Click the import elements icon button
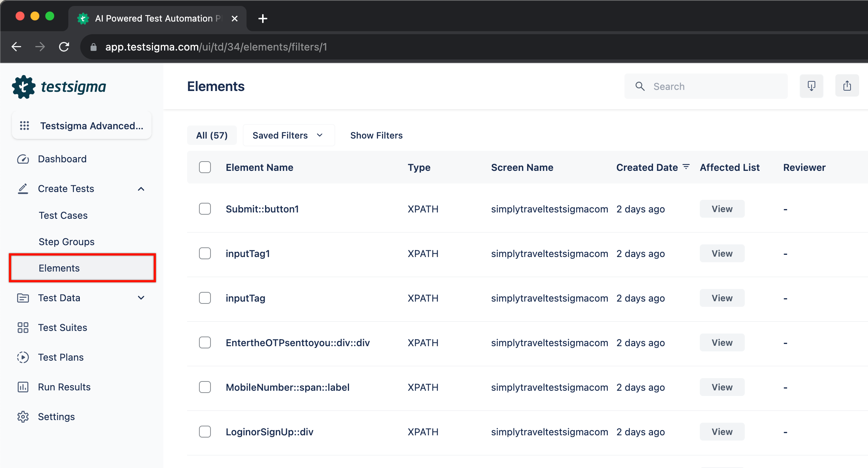 812,86
